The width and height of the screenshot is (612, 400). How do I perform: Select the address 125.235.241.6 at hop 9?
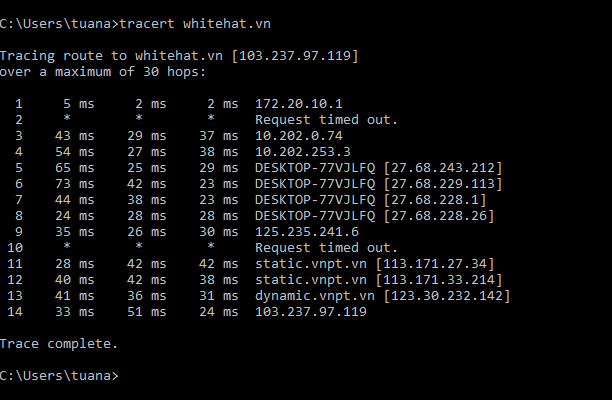[307, 232]
